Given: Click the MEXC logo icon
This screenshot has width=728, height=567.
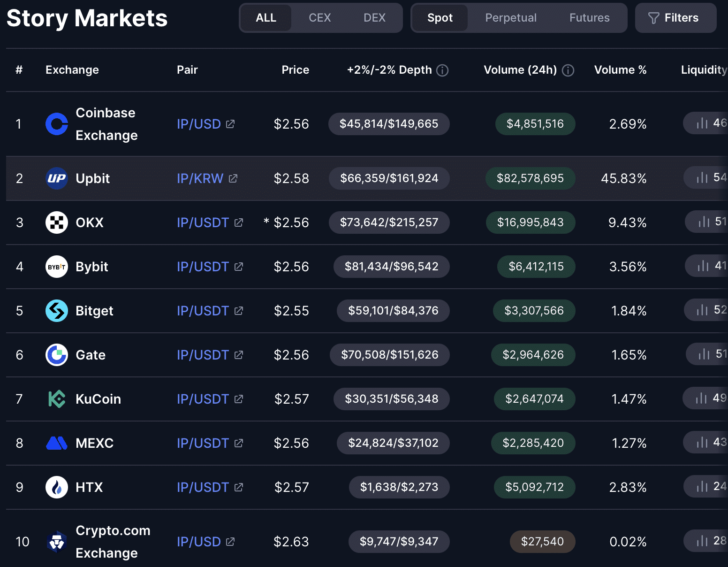Looking at the screenshot, I should (57, 443).
